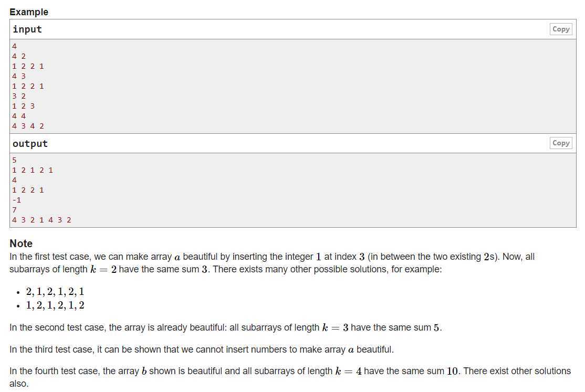The height and width of the screenshot is (392, 585).
Task: Copy the example input block
Action: point(560,29)
